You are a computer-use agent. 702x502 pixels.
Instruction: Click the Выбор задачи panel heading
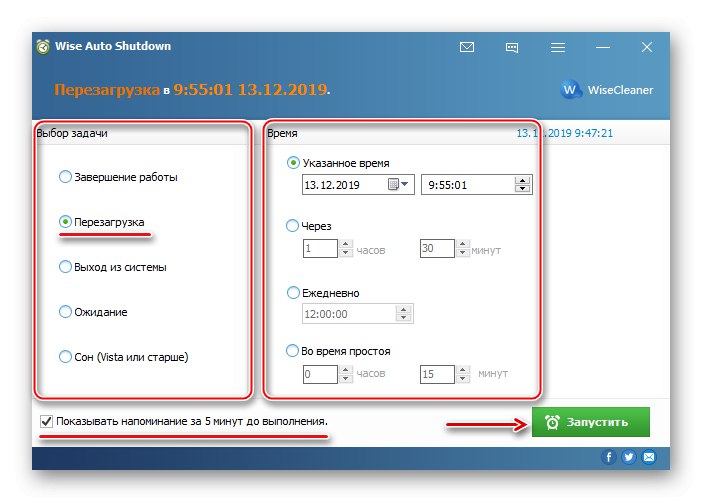tap(72, 133)
